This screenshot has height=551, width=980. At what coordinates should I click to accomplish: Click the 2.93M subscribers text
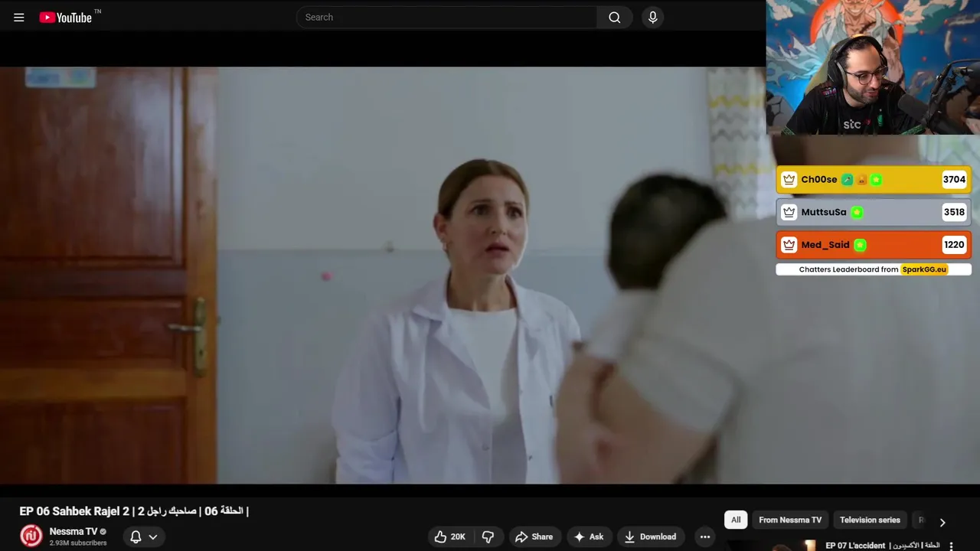pyautogui.click(x=78, y=543)
